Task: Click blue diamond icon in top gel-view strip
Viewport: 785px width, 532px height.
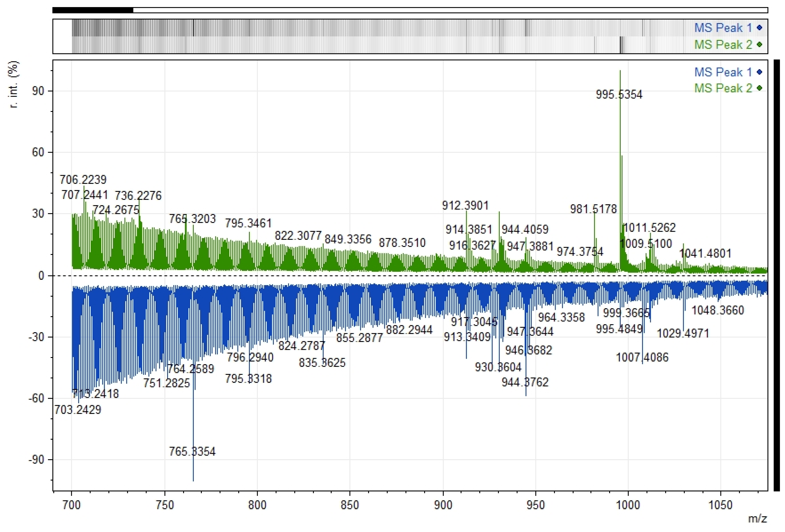Action: 760,28
